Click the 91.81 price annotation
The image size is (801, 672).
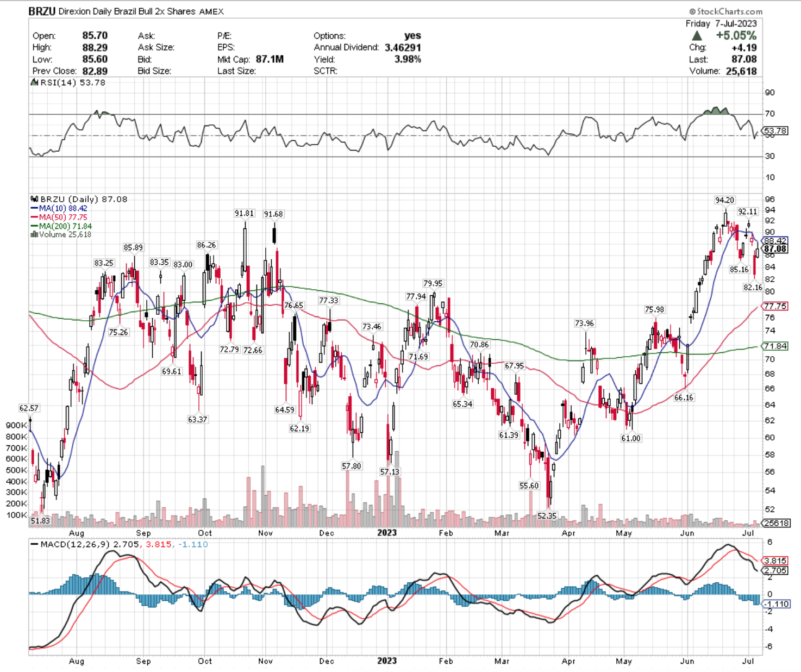[x=244, y=213]
